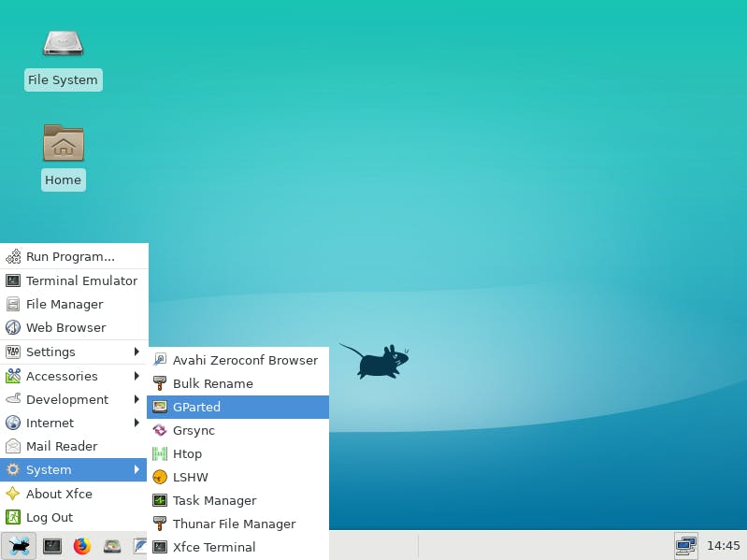Viewport: 747px width, 560px height.
Task: Launch Firefox from the bottom panel
Action: (x=82, y=546)
